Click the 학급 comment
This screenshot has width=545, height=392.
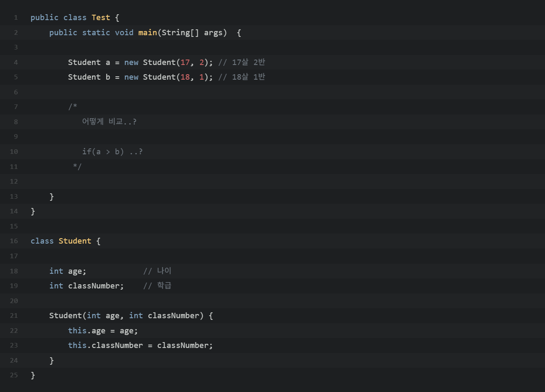(x=157, y=286)
